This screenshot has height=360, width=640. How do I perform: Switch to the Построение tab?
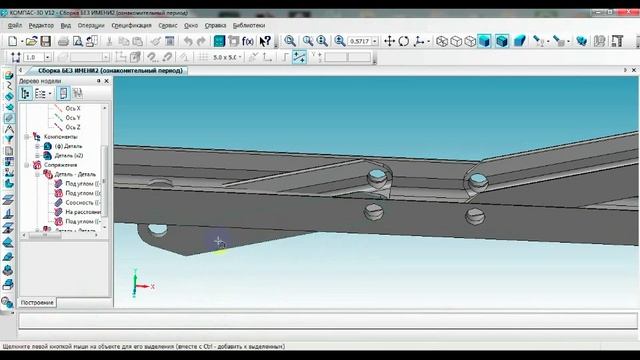coord(37,302)
